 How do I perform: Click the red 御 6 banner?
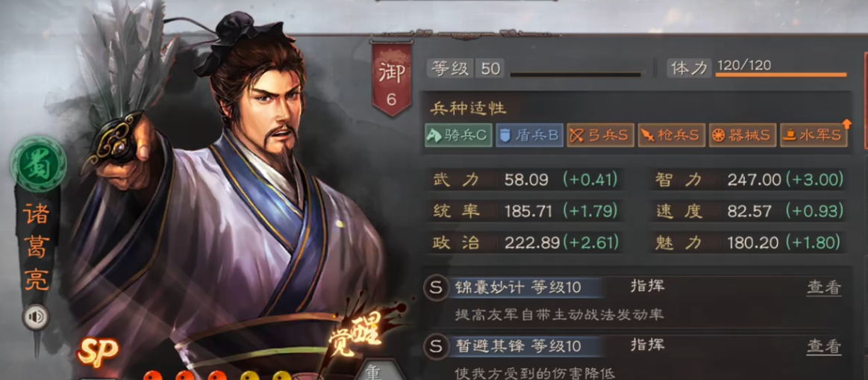point(391,80)
